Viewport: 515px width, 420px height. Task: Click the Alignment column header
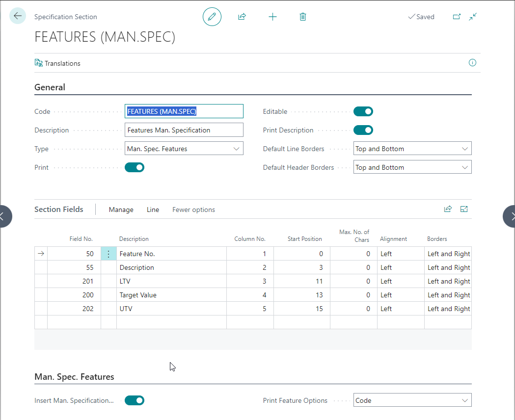click(393, 239)
